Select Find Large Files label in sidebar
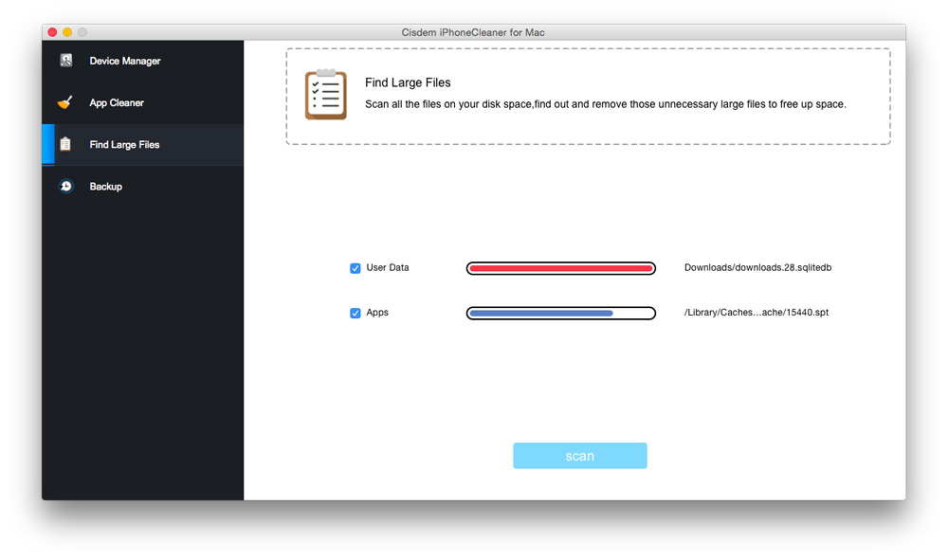Screen dimensions: 948x560 point(124,145)
